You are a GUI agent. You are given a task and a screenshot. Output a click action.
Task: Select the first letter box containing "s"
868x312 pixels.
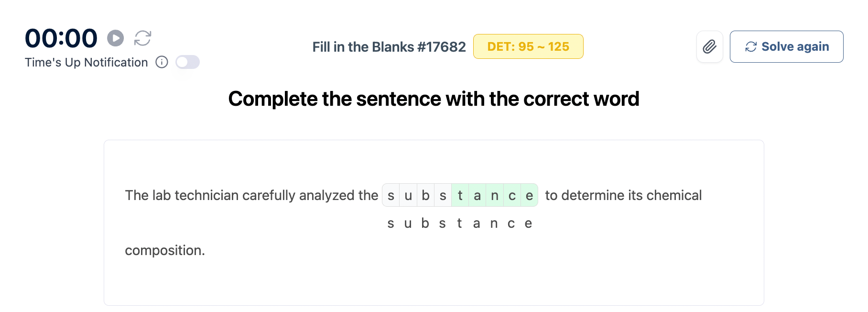[x=391, y=195]
